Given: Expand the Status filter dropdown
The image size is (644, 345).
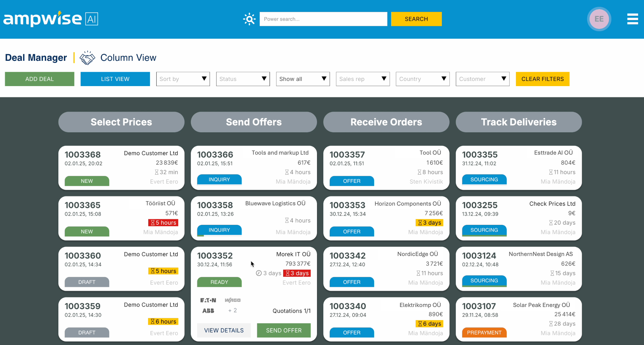Looking at the screenshot, I should point(243,79).
